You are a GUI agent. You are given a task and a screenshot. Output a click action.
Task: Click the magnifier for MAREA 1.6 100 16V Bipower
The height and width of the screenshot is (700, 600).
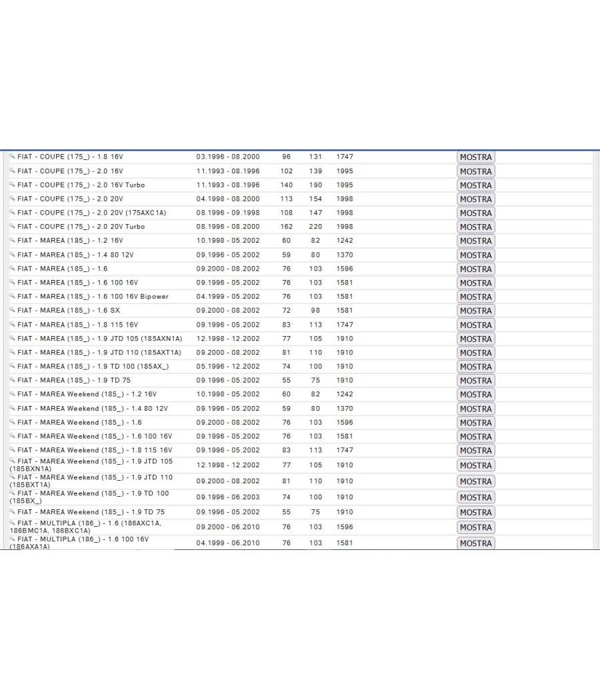13,295
